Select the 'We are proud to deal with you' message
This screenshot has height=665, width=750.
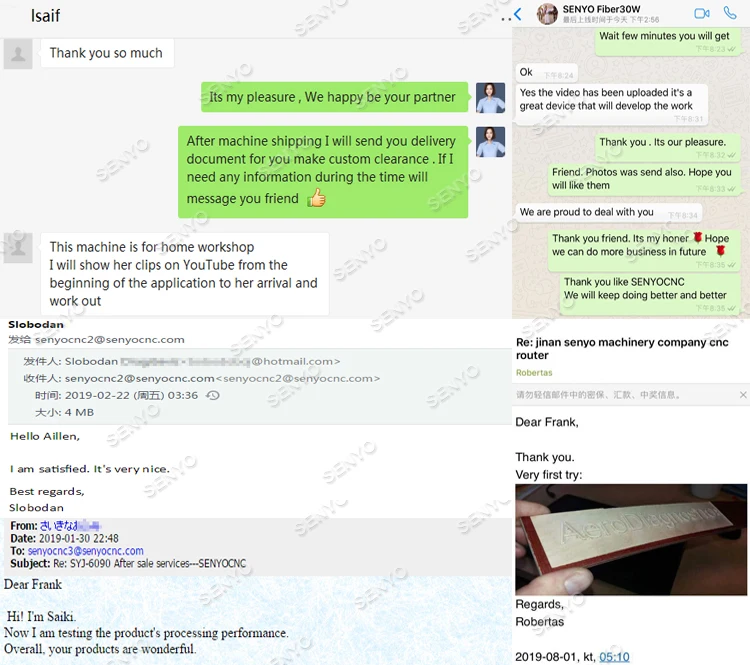(609, 212)
